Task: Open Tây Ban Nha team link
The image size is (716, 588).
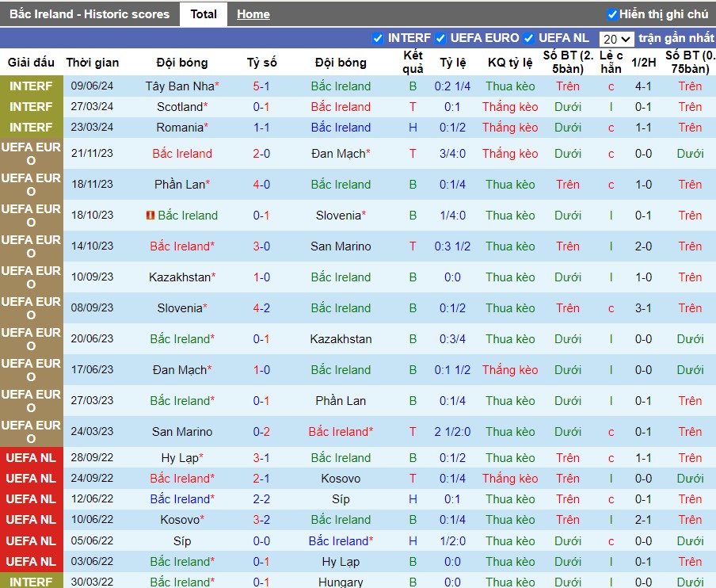Action: 182,86
